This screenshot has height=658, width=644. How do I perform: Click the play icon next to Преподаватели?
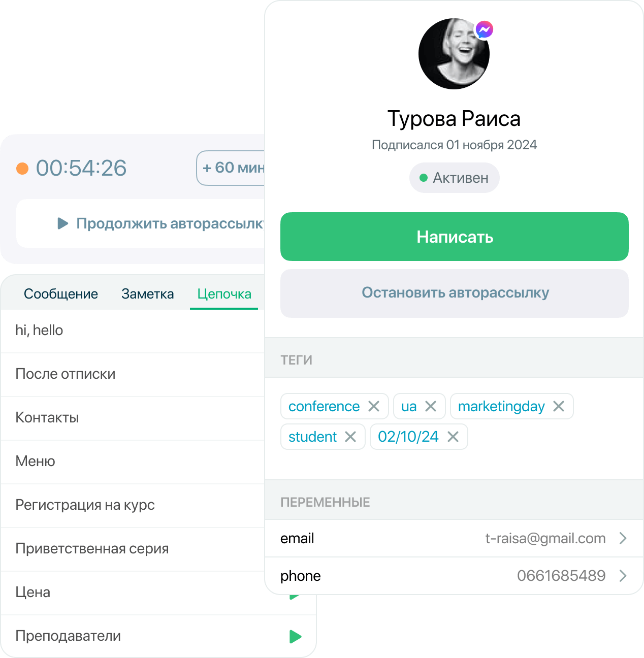pyautogui.click(x=295, y=636)
